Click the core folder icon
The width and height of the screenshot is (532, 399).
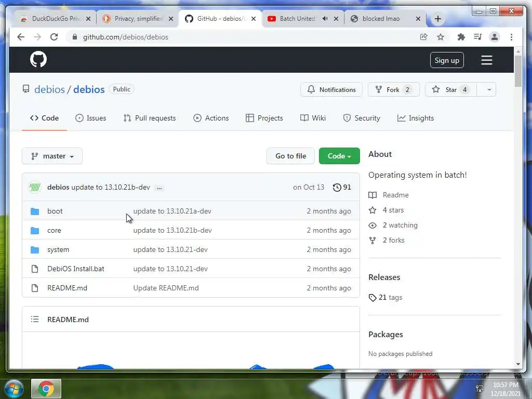(35, 231)
